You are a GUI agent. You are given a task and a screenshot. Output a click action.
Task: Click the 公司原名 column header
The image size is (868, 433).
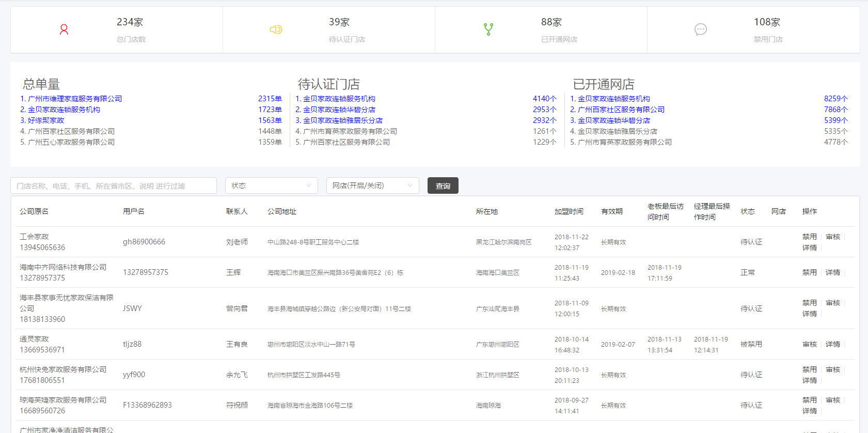click(x=34, y=211)
